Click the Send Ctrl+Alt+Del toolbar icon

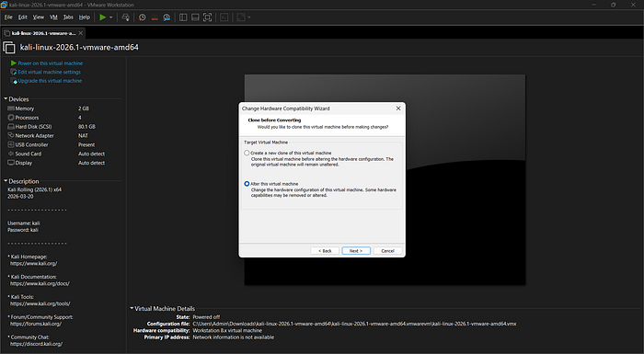pyautogui.click(x=126, y=17)
